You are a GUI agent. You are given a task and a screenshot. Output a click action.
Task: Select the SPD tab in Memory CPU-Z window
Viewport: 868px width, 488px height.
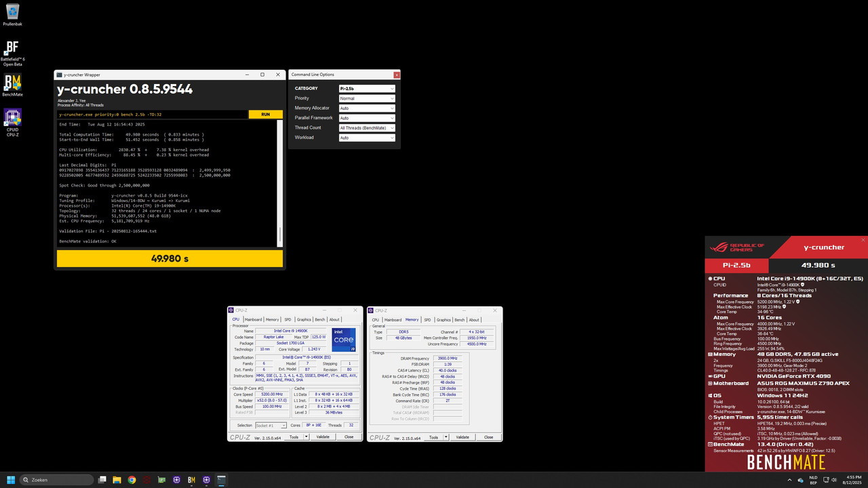429,319
